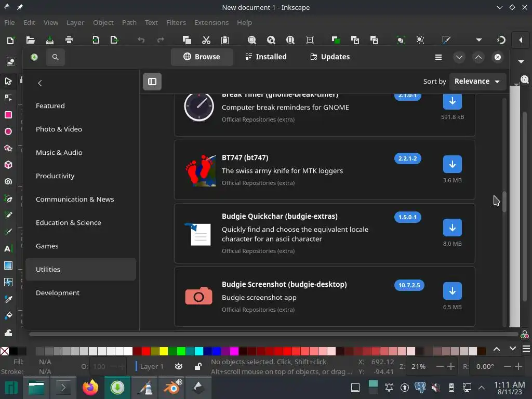532x399 pixels.
Task: Go back using the categories back arrow
Action: [40, 83]
